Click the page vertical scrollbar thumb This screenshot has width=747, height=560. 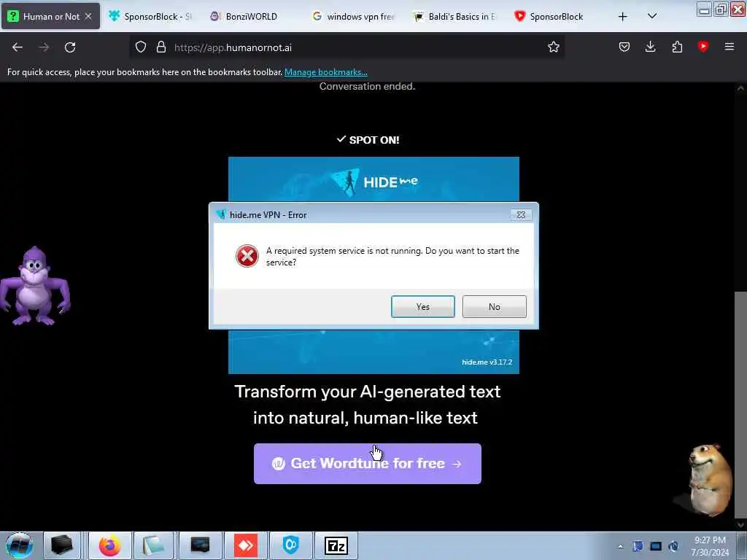pos(741,405)
